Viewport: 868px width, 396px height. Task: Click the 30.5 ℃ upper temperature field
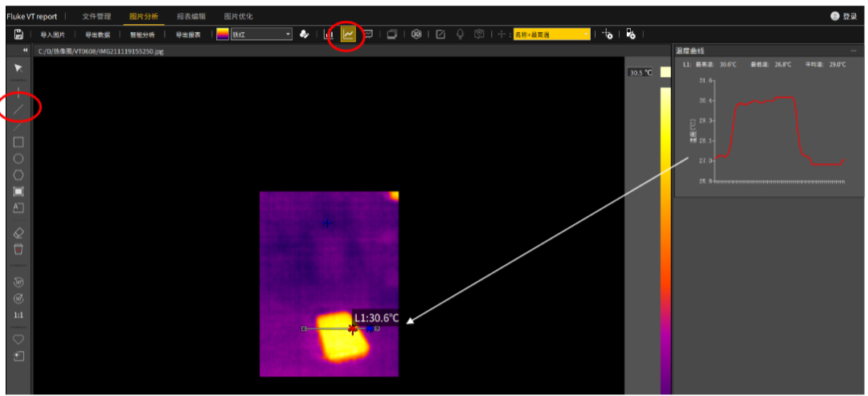(x=641, y=72)
